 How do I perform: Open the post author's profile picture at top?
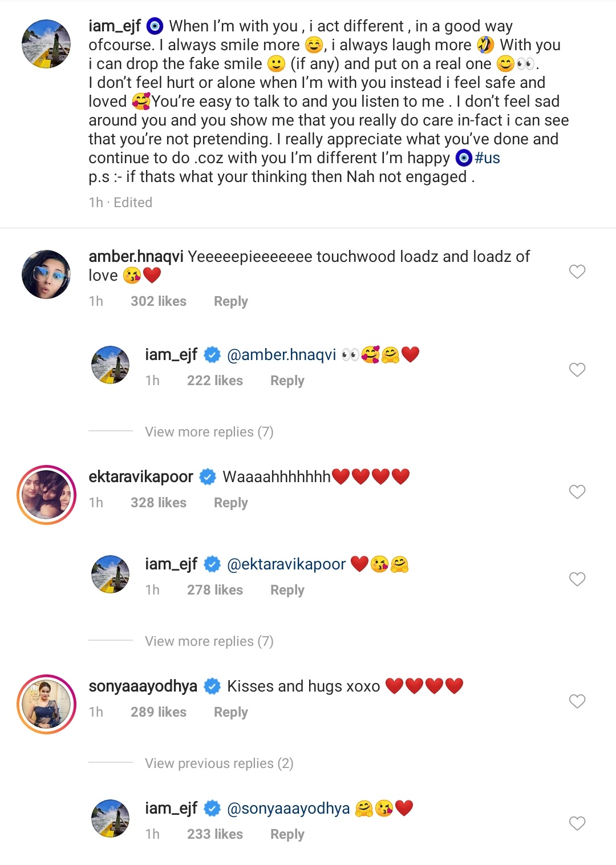click(46, 44)
